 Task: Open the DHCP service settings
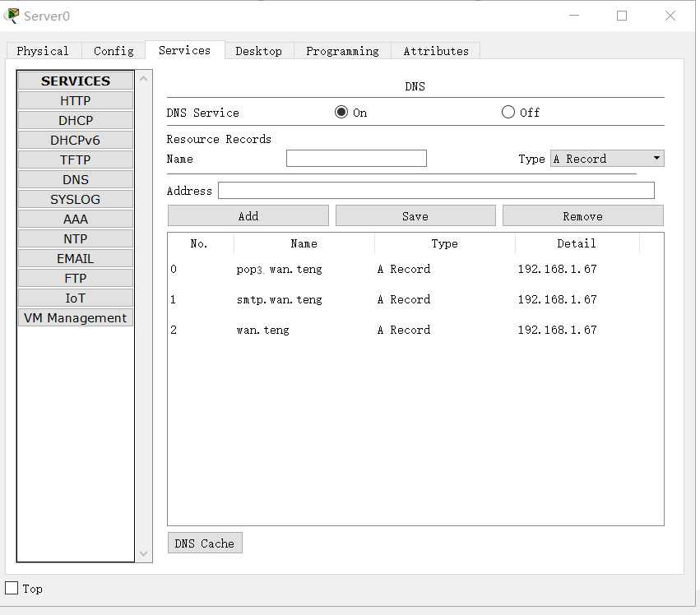click(x=76, y=121)
